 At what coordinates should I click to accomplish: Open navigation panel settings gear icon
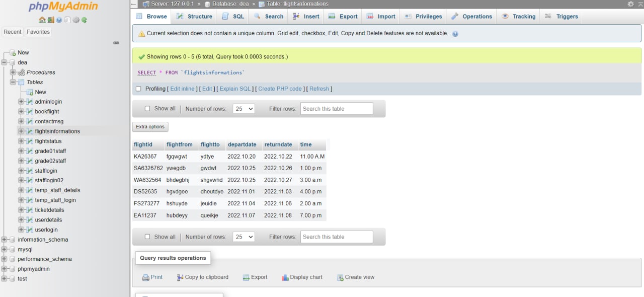76,20
